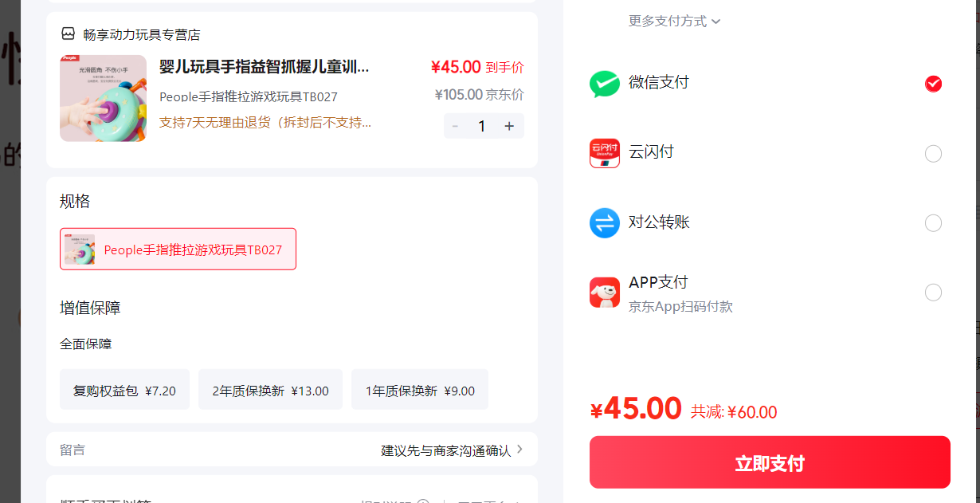Screen dimensions: 980x503
Task: Click the UnionPay 云闪付 logo icon
Action: pos(605,153)
